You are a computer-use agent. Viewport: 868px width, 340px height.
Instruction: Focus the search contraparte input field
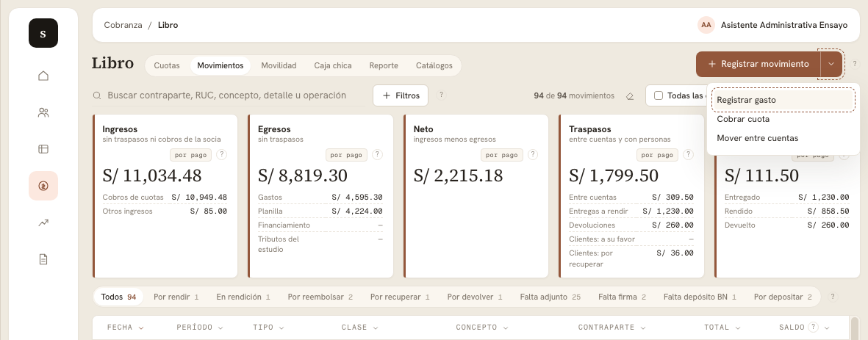227,95
